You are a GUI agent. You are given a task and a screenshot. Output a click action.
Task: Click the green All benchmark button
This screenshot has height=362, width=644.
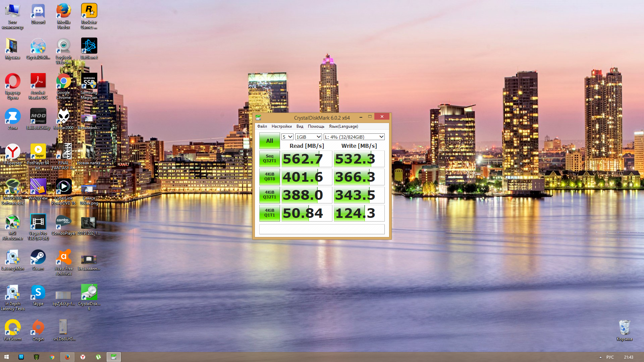tap(269, 141)
